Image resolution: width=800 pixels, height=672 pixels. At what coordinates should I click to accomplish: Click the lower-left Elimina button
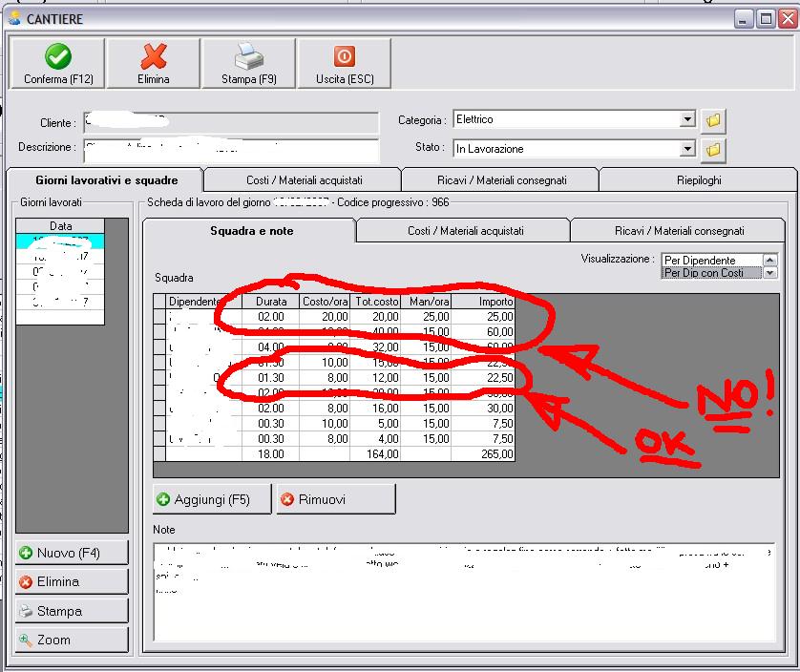pyautogui.click(x=72, y=581)
